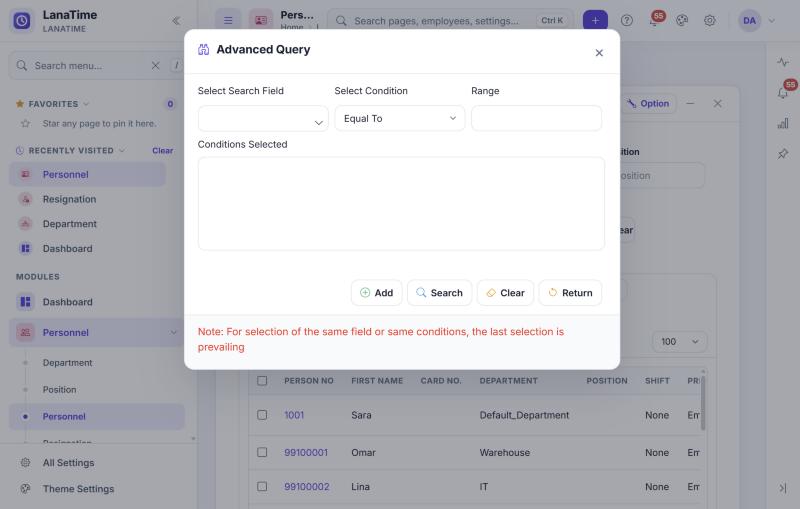Click the bar chart icon

(783, 123)
